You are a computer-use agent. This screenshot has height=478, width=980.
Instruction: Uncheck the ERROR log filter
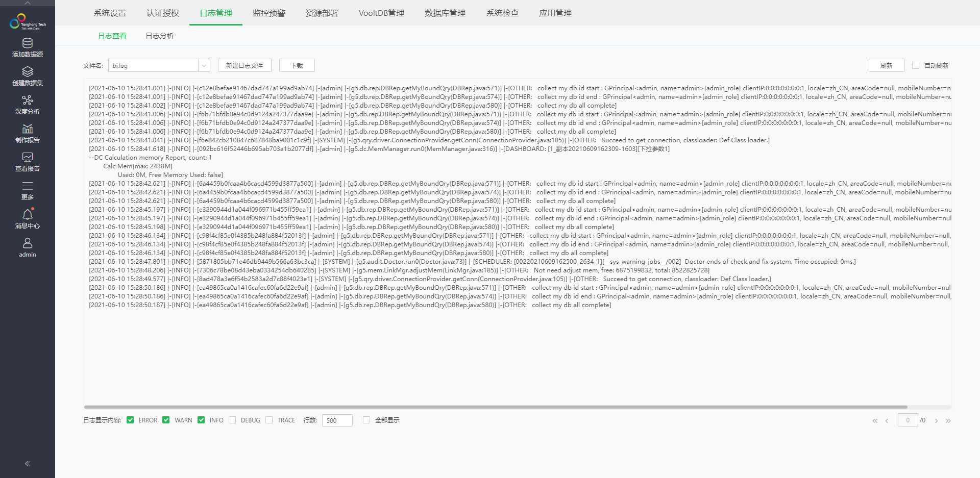(x=131, y=420)
